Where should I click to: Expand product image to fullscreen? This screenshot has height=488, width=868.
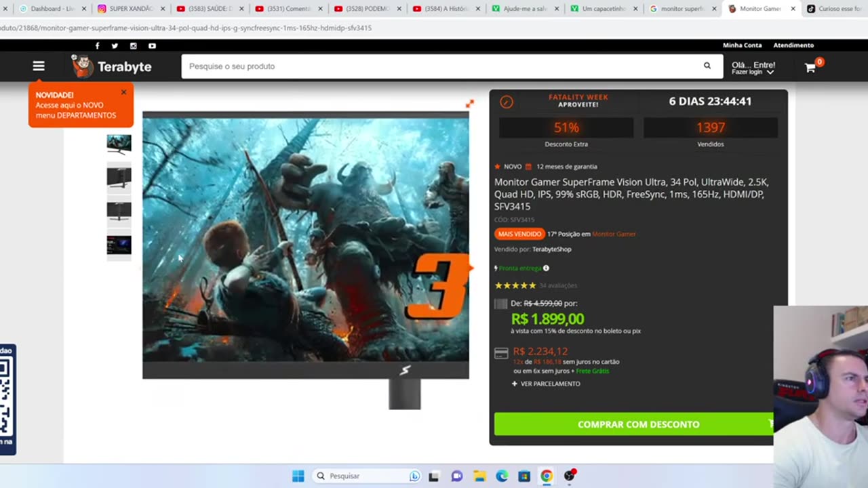tap(469, 104)
